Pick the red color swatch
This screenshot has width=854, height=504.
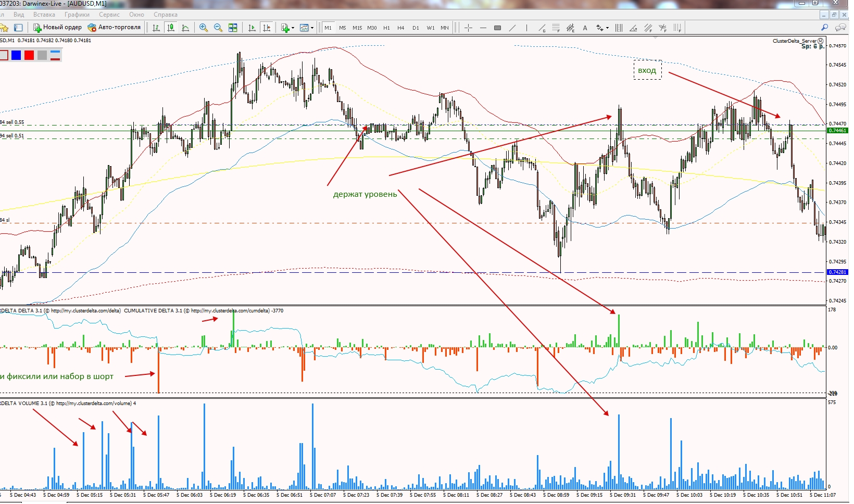[29, 55]
